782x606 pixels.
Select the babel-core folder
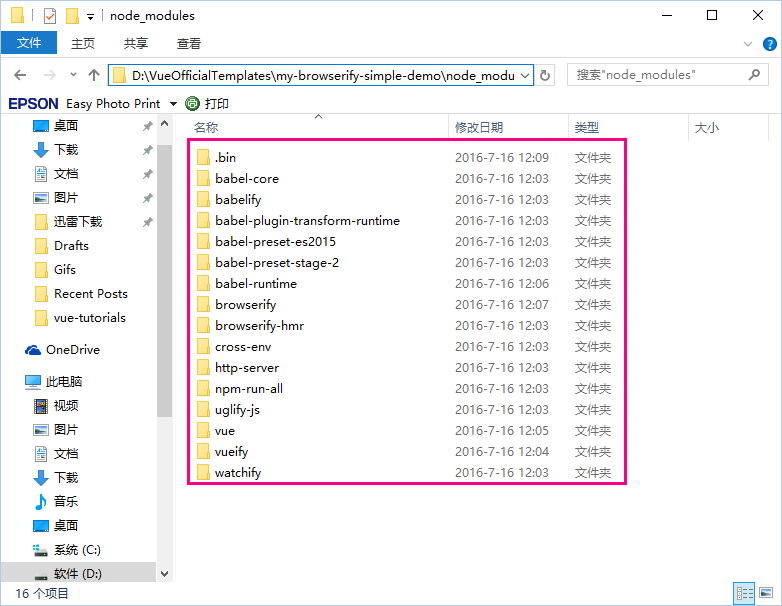[246, 179]
